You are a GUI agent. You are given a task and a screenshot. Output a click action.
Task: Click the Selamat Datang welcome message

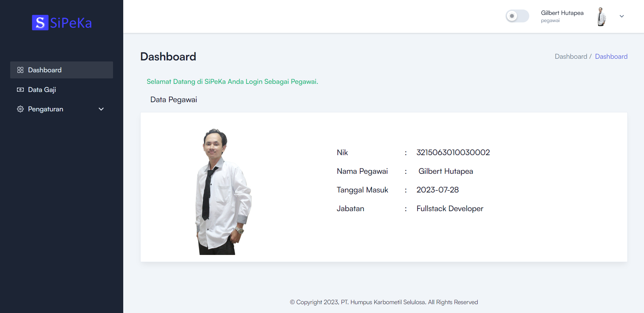232,81
